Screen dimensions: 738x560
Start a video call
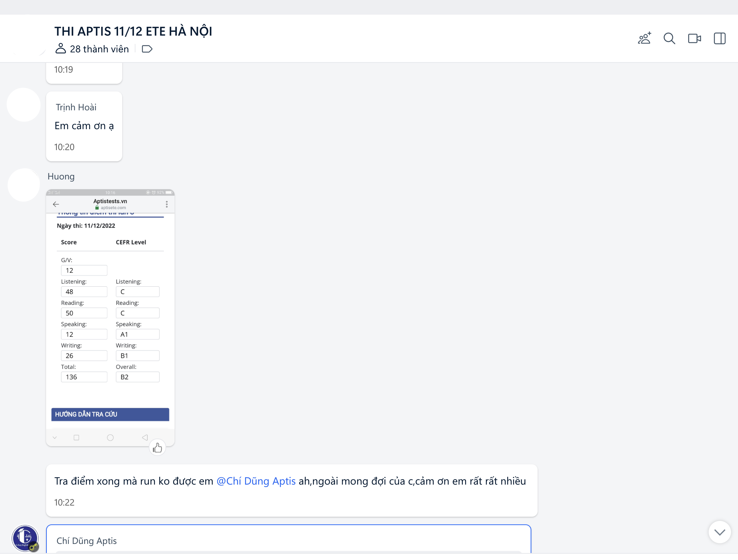(694, 38)
